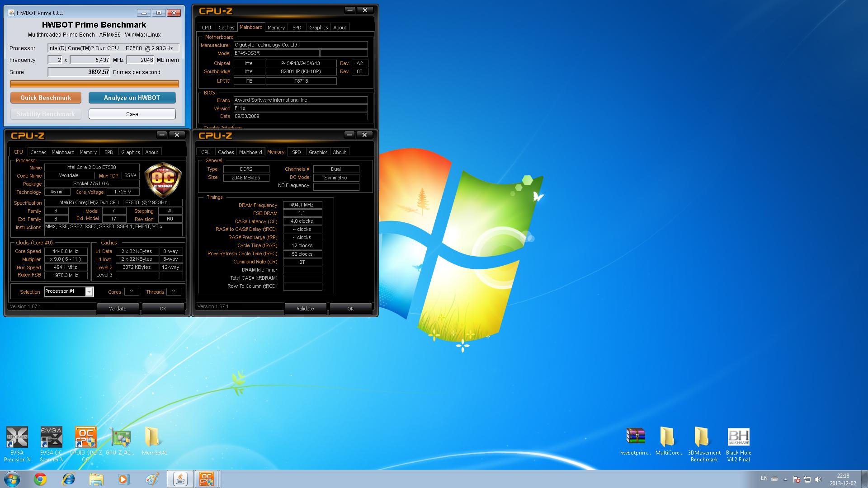The width and height of the screenshot is (868, 488).
Task: Click the Save button in HWBOT Prime
Action: click(x=132, y=114)
